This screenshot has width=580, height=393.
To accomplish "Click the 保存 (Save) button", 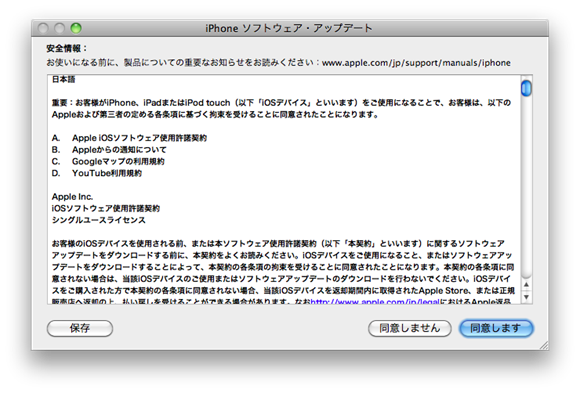I will 80,328.
